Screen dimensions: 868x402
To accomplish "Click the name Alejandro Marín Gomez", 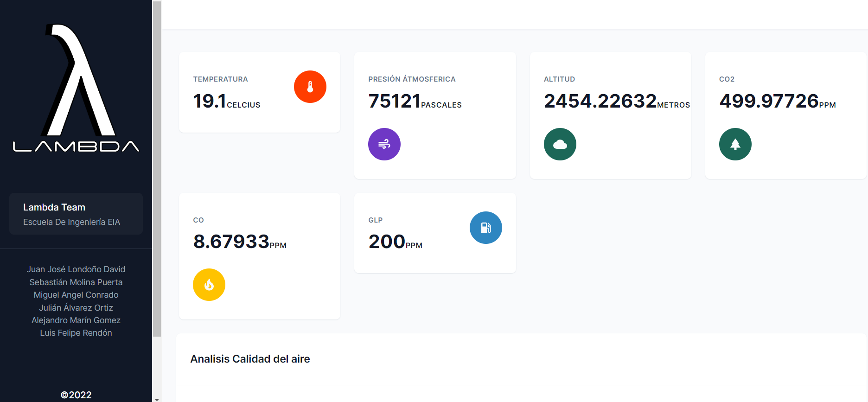I will click(76, 320).
